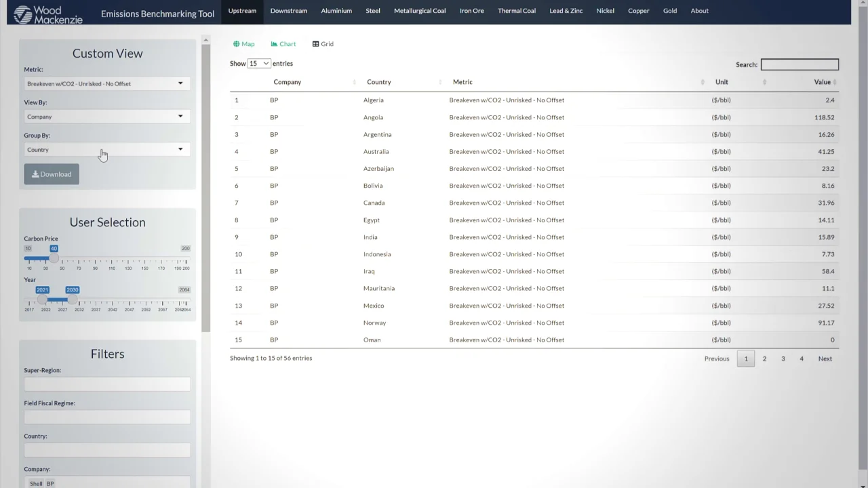Open the Downstream tab
The height and width of the screenshot is (488, 868).
pyautogui.click(x=289, y=11)
